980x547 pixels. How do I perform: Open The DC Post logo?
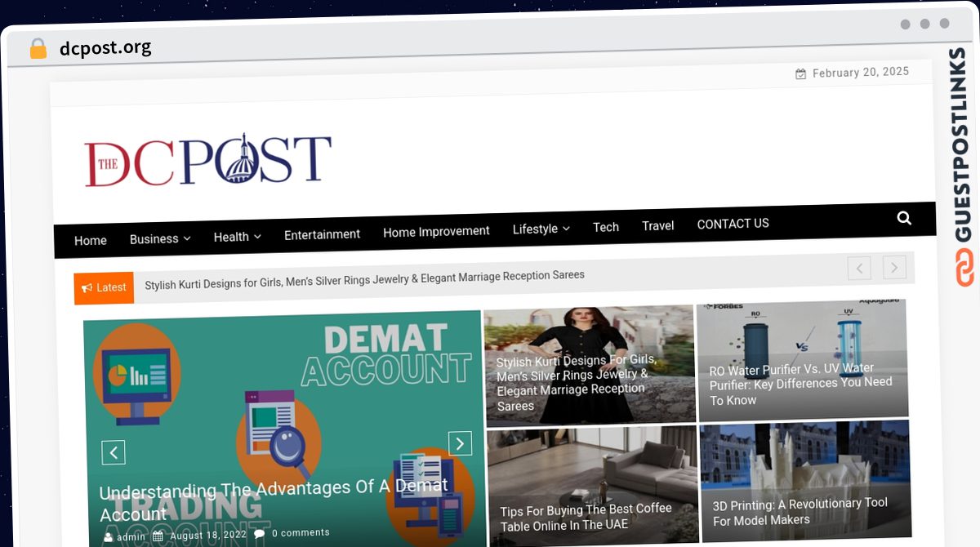click(207, 160)
